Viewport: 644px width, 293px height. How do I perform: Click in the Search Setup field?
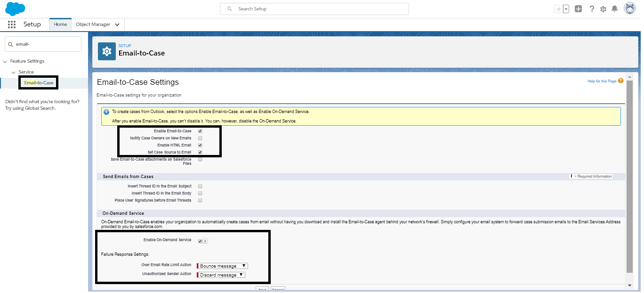[x=314, y=9]
